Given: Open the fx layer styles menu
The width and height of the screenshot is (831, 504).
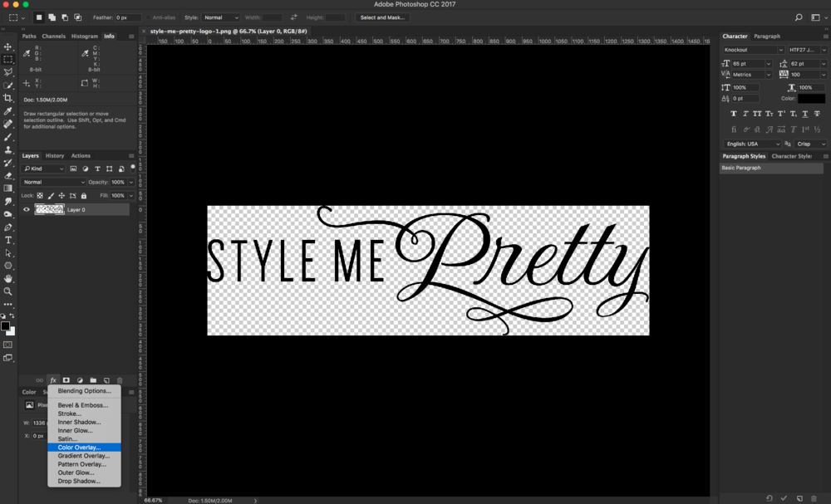Looking at the screenshot, I should click(53, 380).
